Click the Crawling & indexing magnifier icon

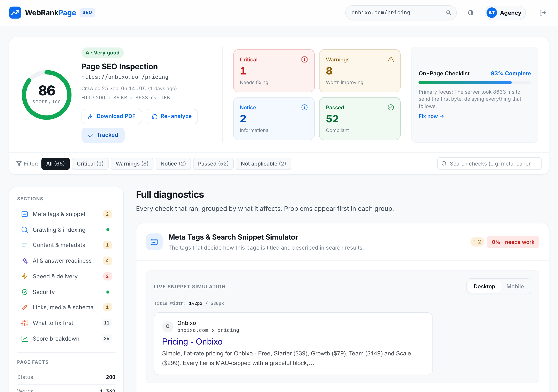25,230
